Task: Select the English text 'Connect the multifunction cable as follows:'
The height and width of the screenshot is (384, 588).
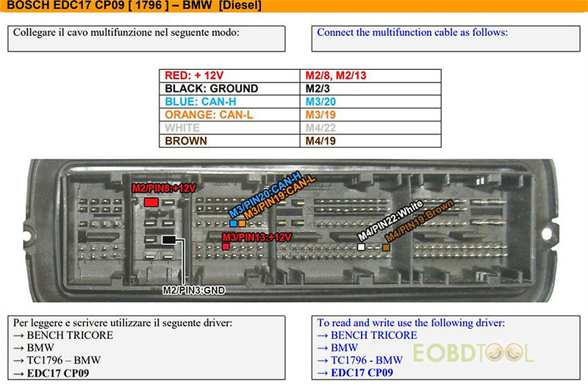Action: click(x=412, y=32)
